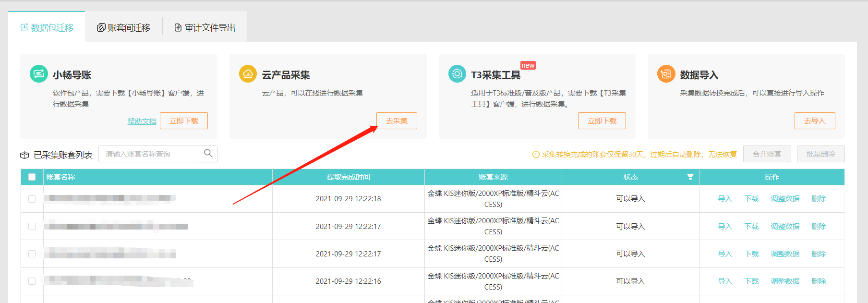Click the 合并账套 button

(x=767, y=154)
